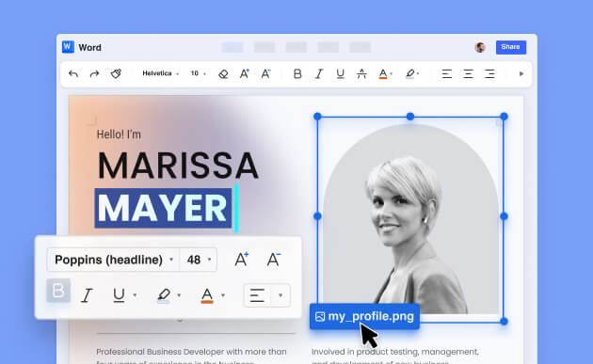Screen dimensions: 593x364
Task: Redo with the forward arrow
Action: 94,73
